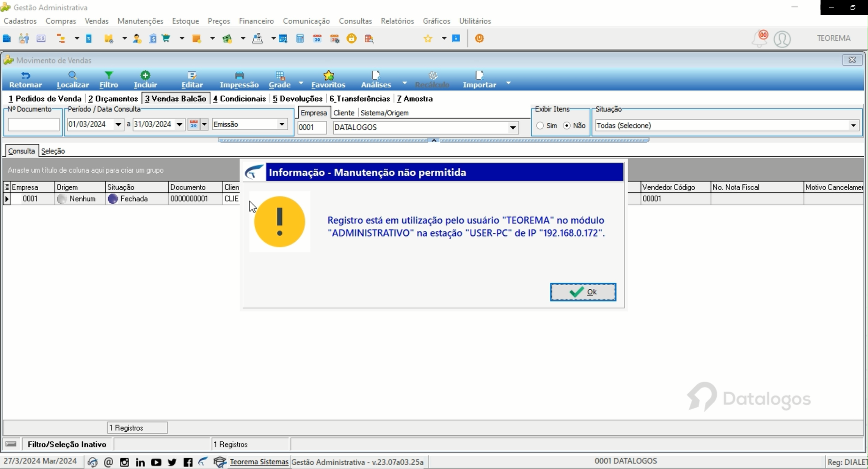Click the green money toolbar icon

click(x=227, y=39)
